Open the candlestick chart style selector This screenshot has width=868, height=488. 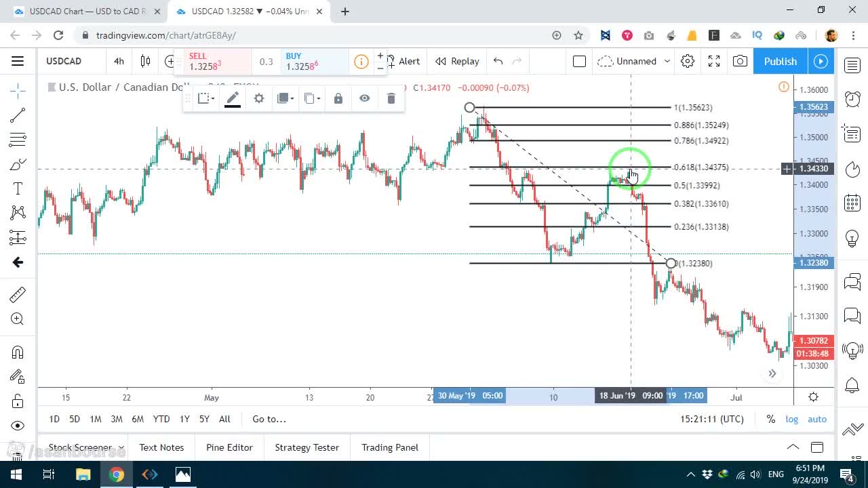tap(145, 61)
